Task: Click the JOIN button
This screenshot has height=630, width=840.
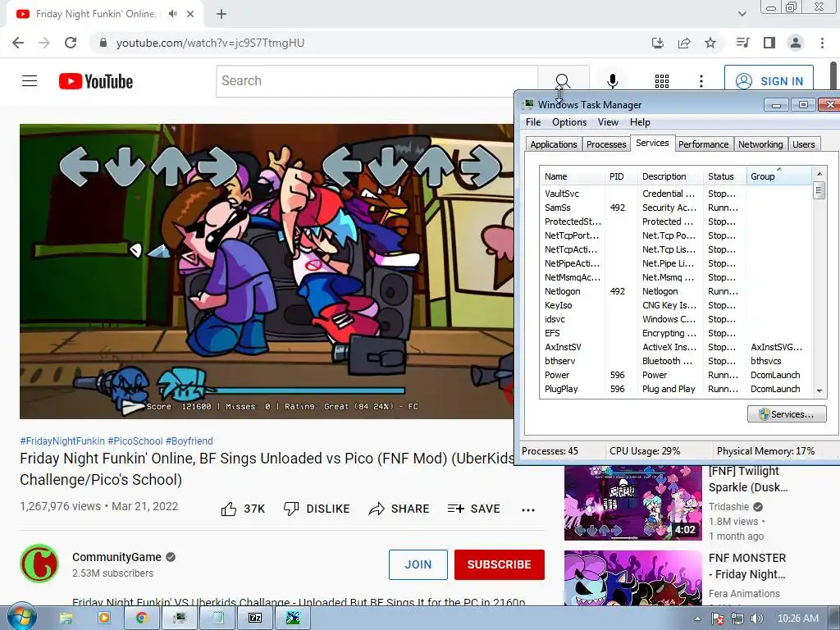Action: click(418, 564)
